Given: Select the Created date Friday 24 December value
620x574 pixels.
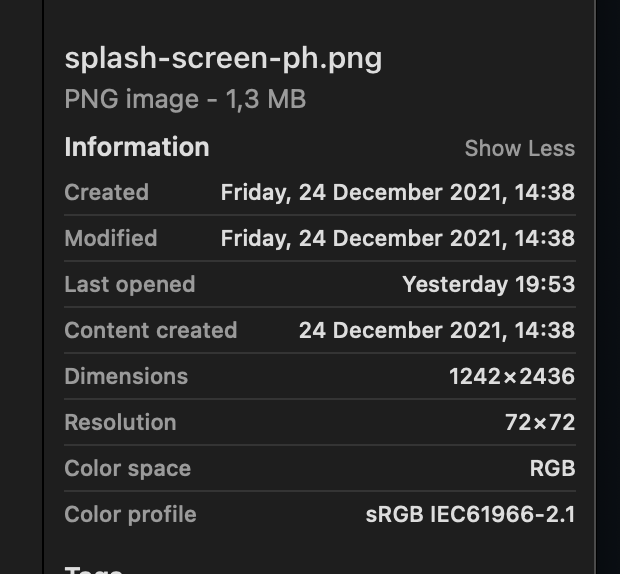Looking at the screenshot, I should tap(397, 192).
